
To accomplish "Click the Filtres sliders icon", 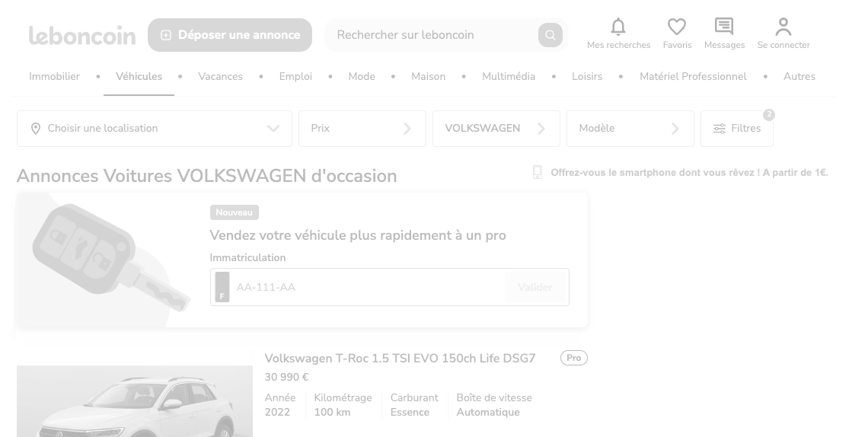I will [x=719, y=129].
